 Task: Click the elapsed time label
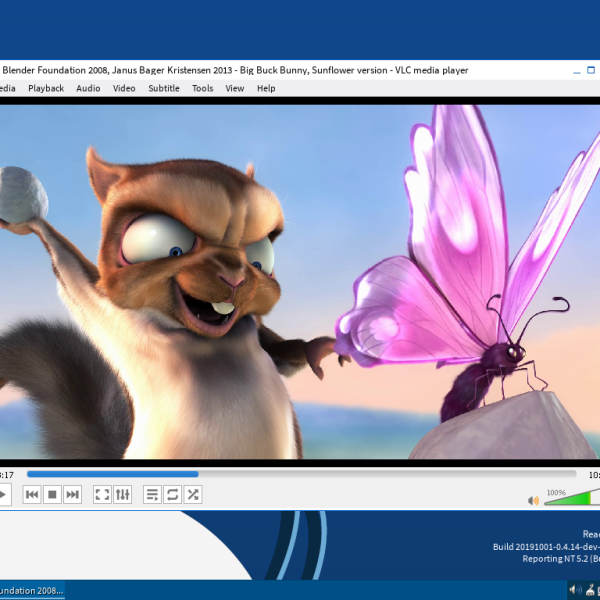pos(7,475)
